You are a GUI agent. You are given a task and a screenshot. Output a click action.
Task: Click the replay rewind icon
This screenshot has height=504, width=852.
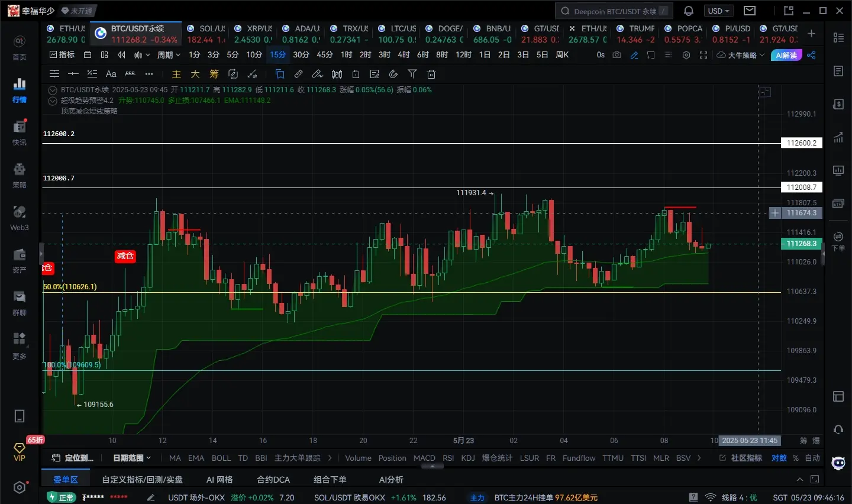click(x=121, y=54)
